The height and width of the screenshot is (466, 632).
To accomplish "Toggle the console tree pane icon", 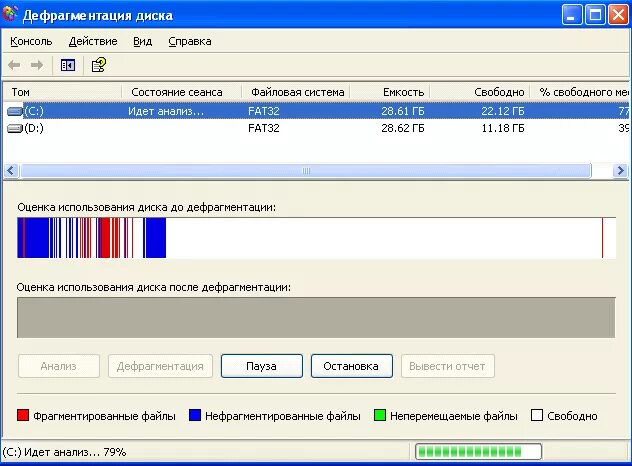I will (x=68, y=65).
